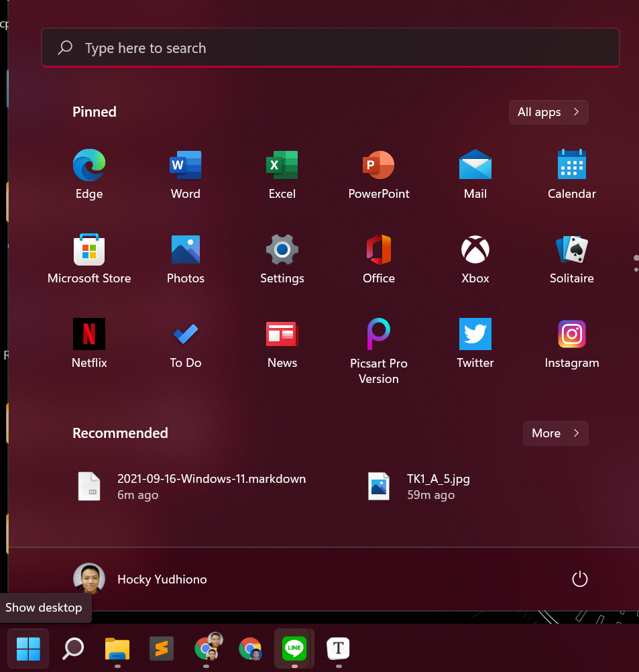Open the TK1_A_5.jpg recommended file
The width and height of the screenshot is (639, 672).
click(438, 486)
